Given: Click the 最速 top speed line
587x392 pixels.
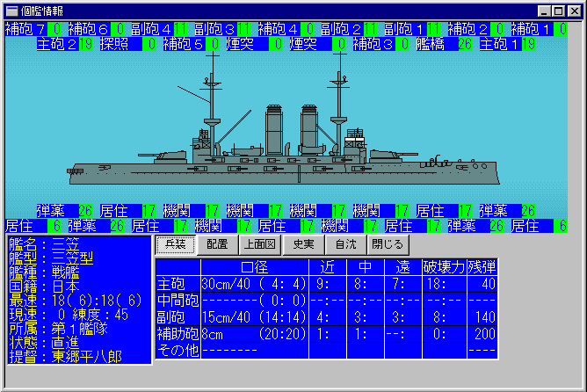Looking at the screenshot, I should tap(76, 301).
